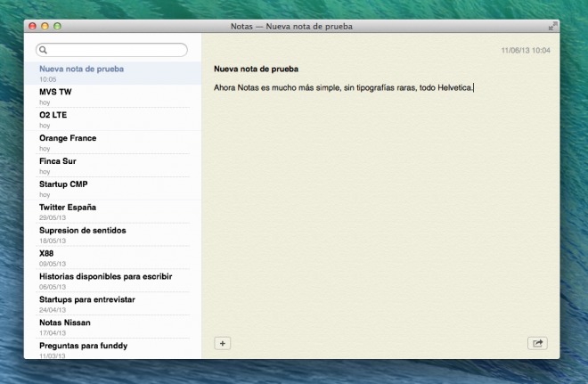The width and height of the screenshot is (588, 384).
Task: Open the 'Finca Sur' note
Action: point(112,166)
